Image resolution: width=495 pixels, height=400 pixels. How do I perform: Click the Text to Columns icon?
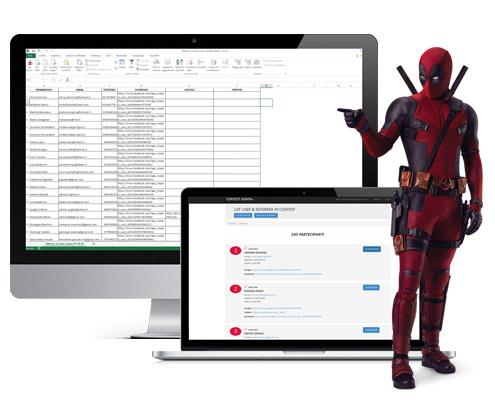click(x=156, y=65)
